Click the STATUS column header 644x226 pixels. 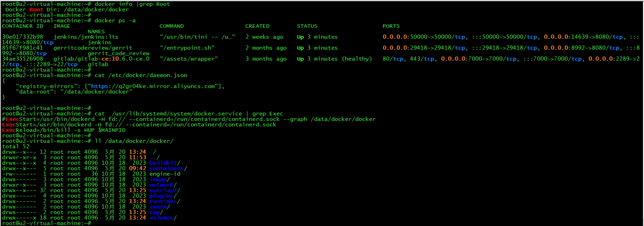tap(307, 26)
